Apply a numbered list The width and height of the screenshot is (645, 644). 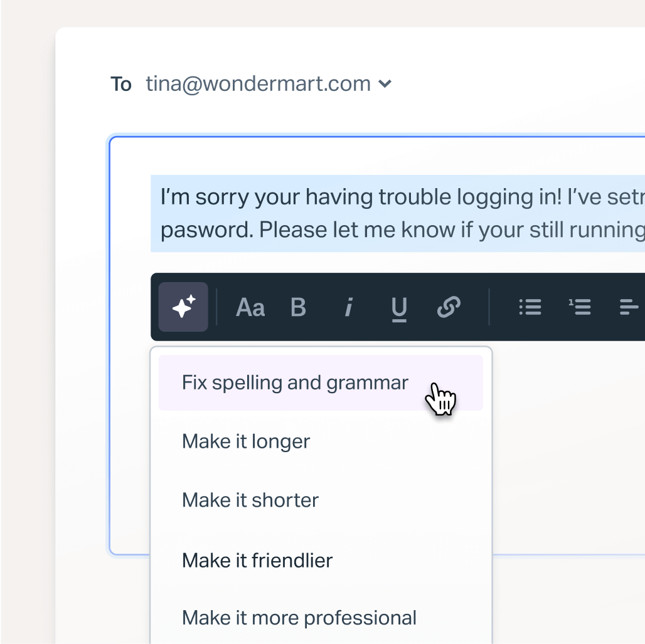pos(580,307)
